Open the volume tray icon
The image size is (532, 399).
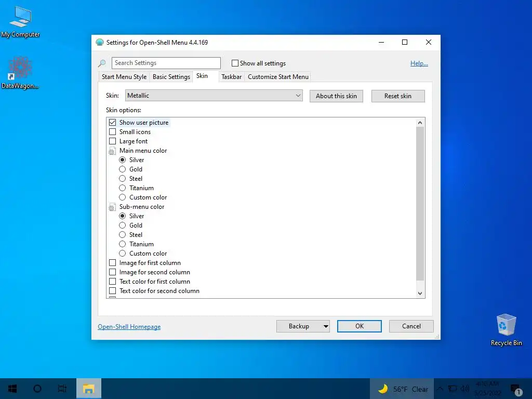[465, 389]
